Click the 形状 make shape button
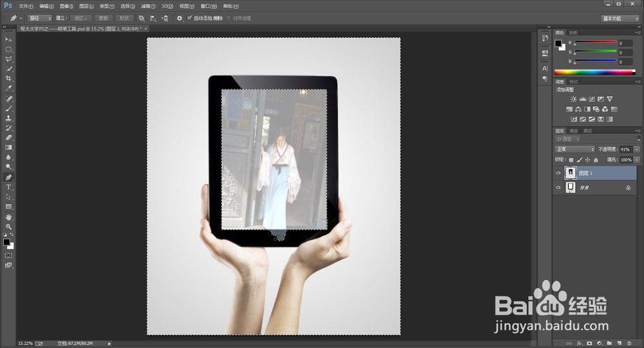The width and height of the screenshot is (644, 348). point(124,18)
